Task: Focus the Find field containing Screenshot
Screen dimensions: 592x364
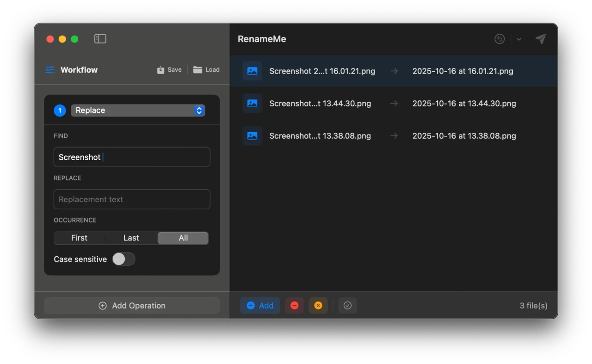Action: 132,157
